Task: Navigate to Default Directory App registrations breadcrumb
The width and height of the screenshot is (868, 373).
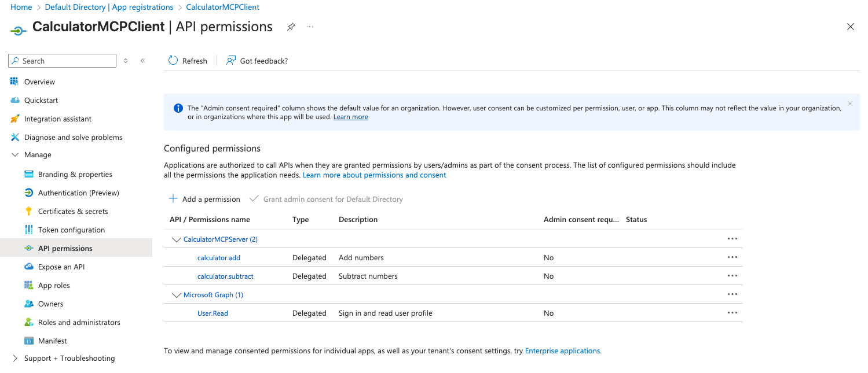Action: pyautogui.click(x=109, y=7)
